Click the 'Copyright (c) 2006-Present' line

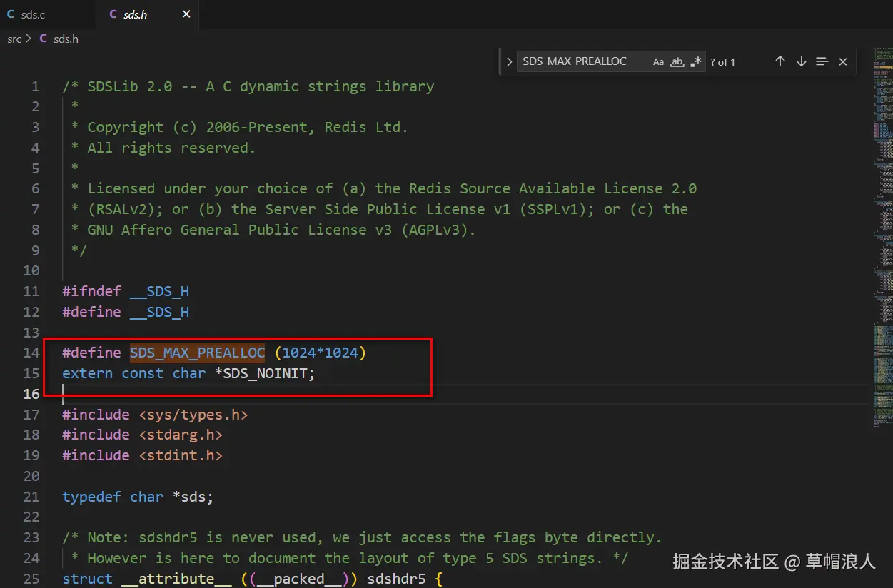click(239, 127)
